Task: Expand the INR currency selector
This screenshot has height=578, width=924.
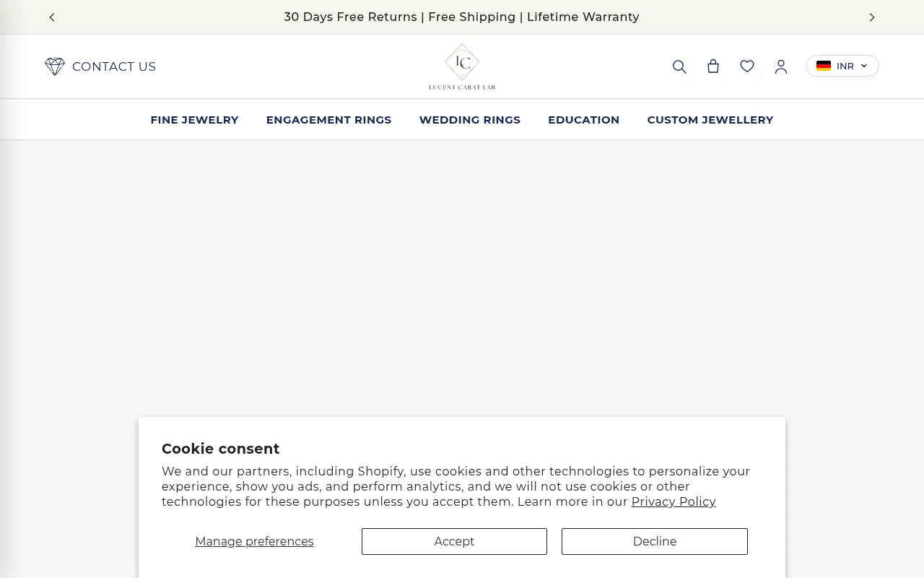Action: pos(842,66)
